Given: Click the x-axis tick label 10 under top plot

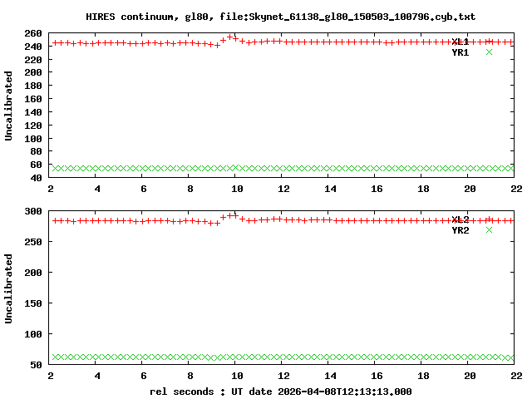Looking at the screenshot, I should pyautogui.click(x=237, y=189).
